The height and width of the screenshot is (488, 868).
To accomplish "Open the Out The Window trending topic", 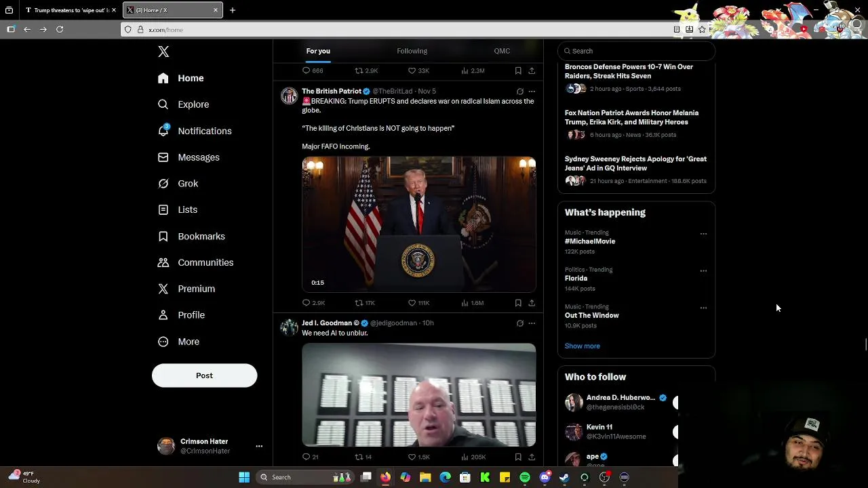I will (591, 315).
